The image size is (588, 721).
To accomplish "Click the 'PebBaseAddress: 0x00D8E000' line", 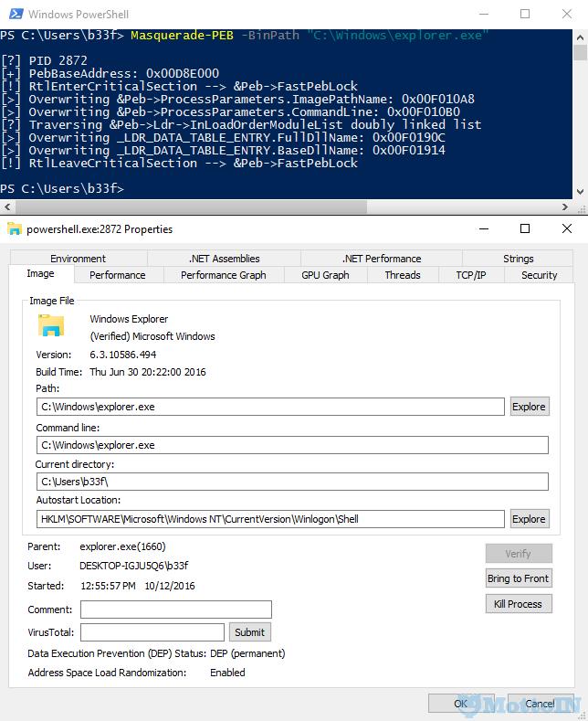I will click(110, 74).
